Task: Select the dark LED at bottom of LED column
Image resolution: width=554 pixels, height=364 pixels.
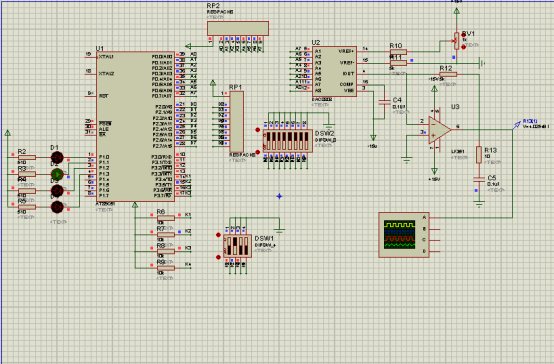Action: point(57,207)
